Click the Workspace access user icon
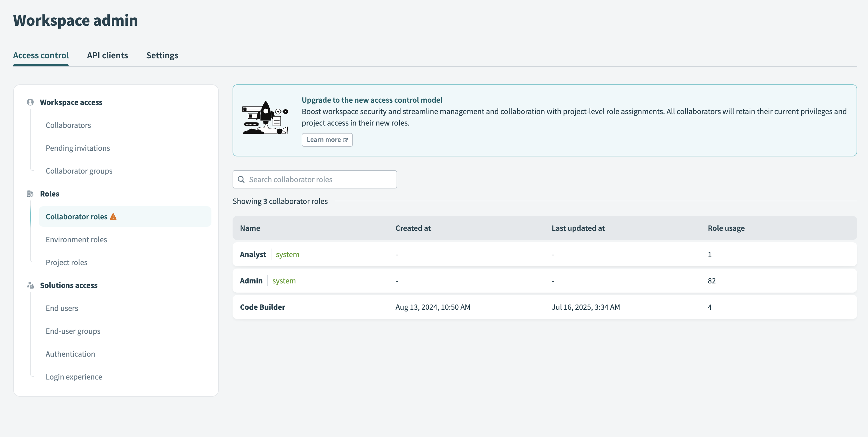 30,102
